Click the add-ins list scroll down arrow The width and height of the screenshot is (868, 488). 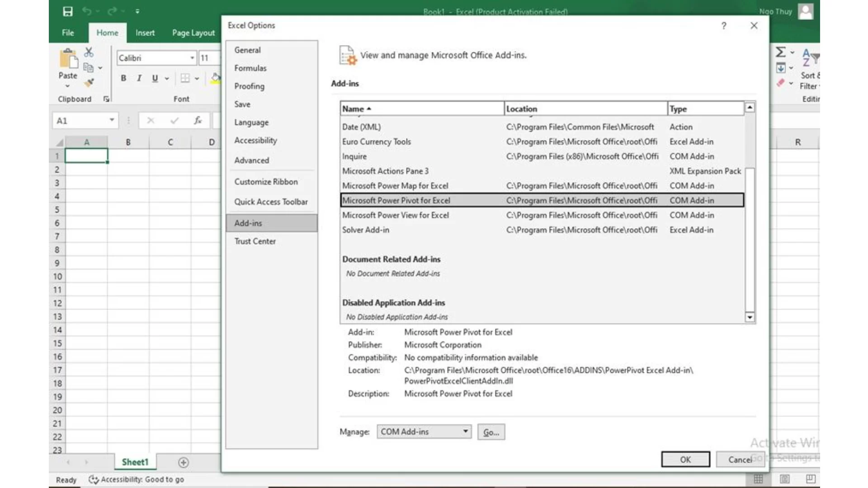(750, 317)
